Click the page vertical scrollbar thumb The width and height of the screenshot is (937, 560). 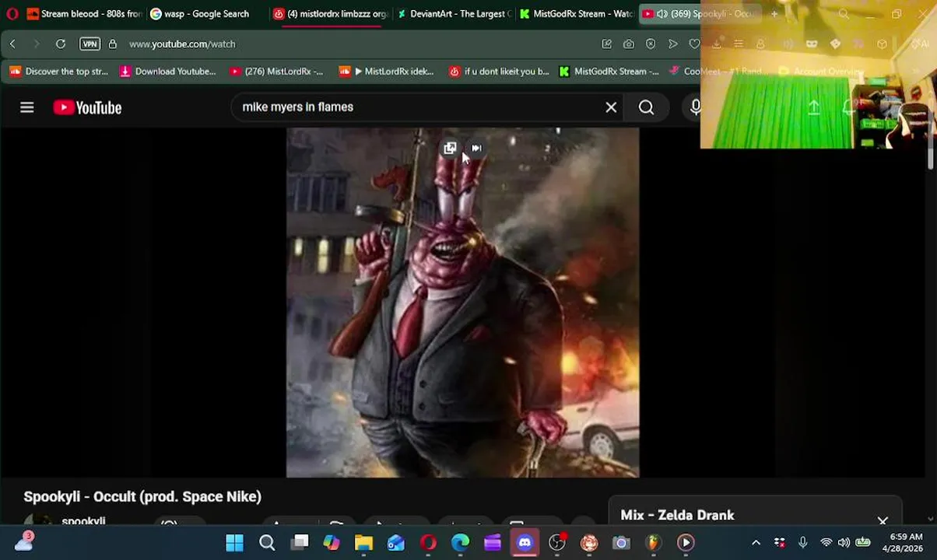coord(931,152)
